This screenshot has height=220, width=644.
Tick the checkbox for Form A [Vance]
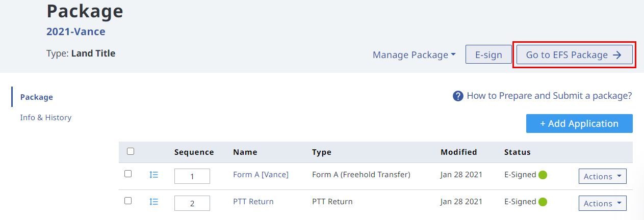tap(128, 174)
